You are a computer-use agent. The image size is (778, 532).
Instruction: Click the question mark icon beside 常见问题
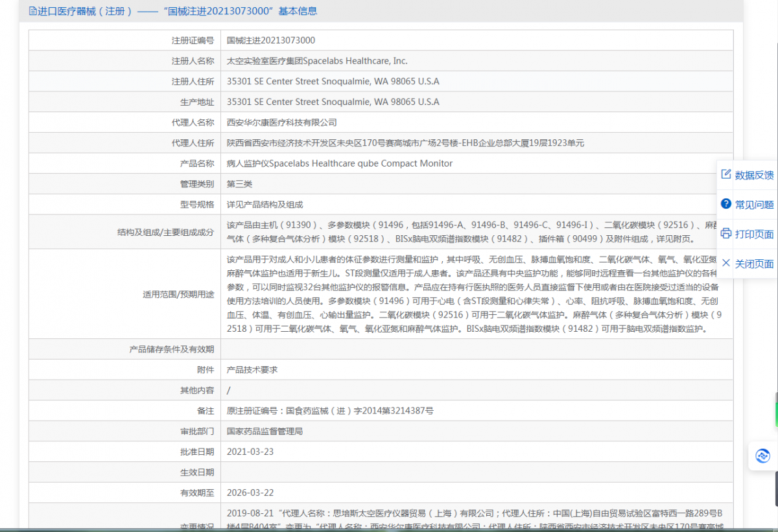coord(726,204)
